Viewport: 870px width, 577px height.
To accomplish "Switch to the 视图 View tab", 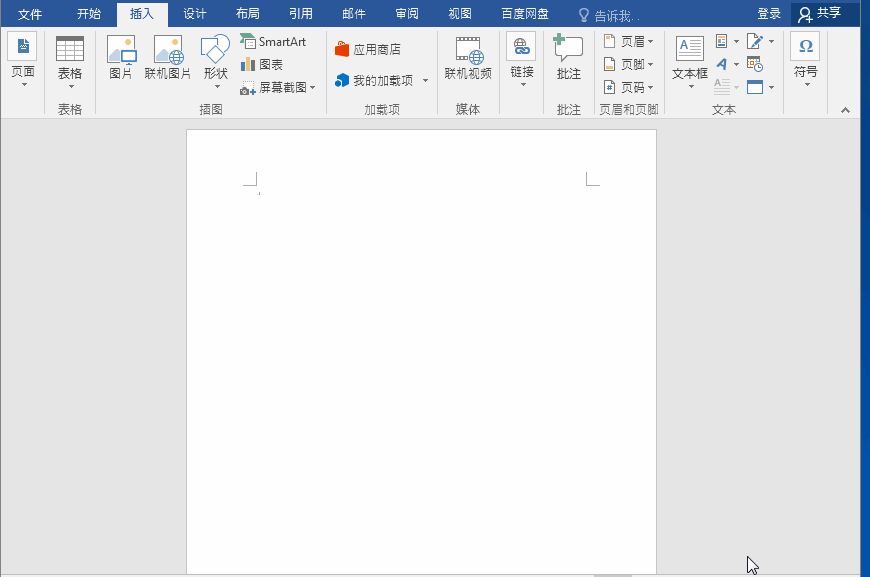I will (460, 14).
